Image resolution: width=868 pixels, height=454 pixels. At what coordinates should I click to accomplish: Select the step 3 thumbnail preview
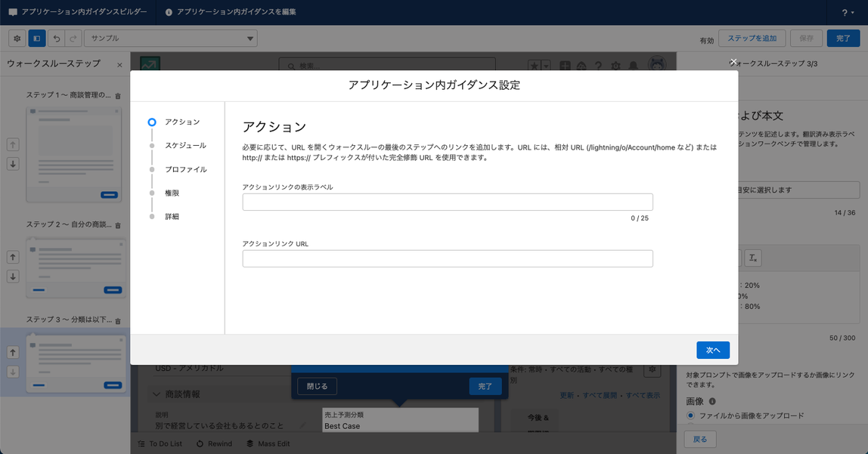tap(76, 363)
